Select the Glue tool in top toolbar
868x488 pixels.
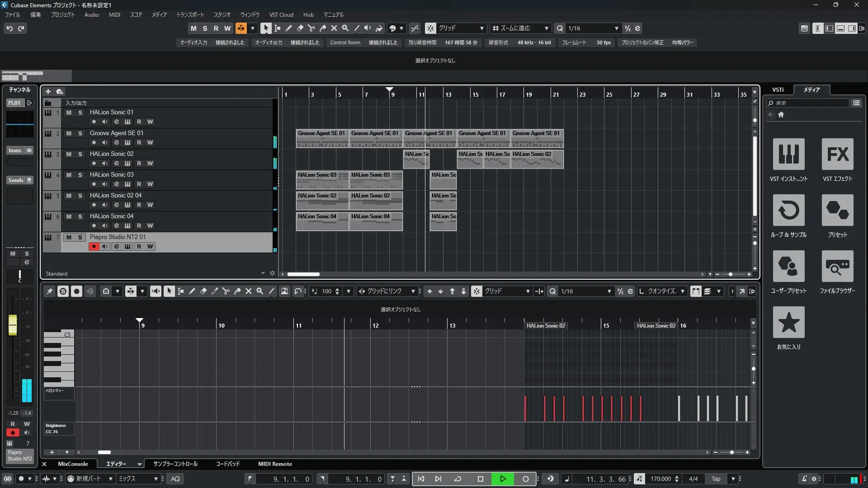[x=322, y=28]
